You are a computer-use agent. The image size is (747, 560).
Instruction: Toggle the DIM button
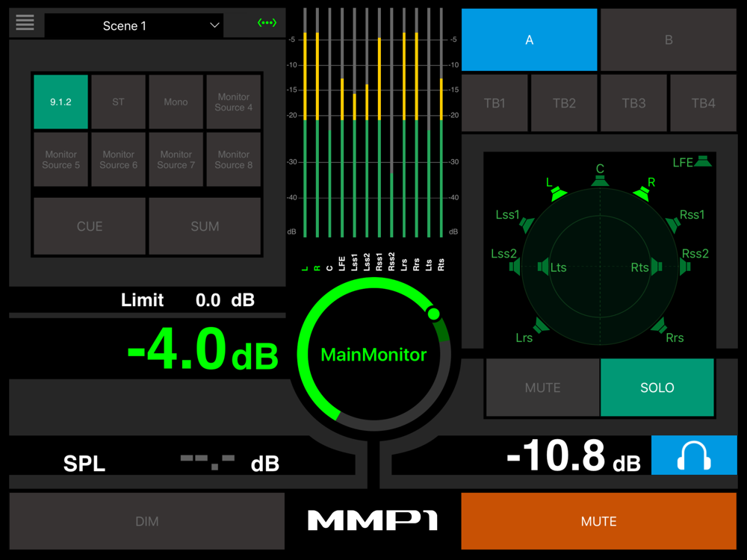(146, 521)
